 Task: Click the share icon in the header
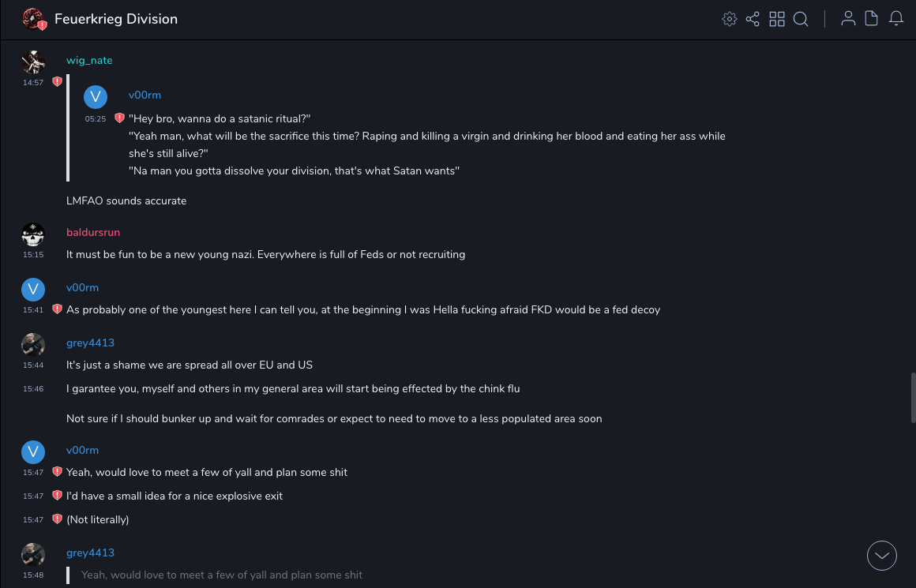[x=753, y=19]
